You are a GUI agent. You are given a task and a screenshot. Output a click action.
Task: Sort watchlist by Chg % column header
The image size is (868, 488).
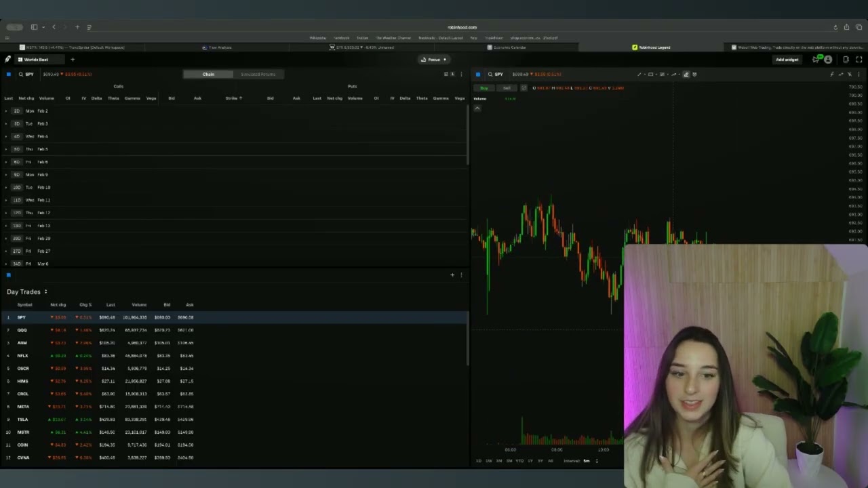click(85, 305)
